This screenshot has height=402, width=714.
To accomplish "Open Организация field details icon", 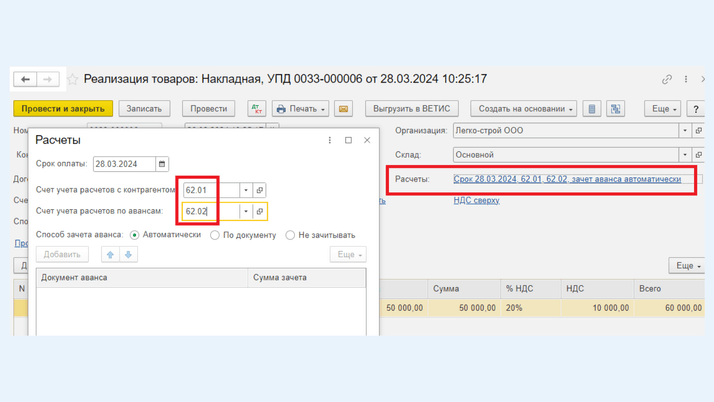I will point(699,131).
